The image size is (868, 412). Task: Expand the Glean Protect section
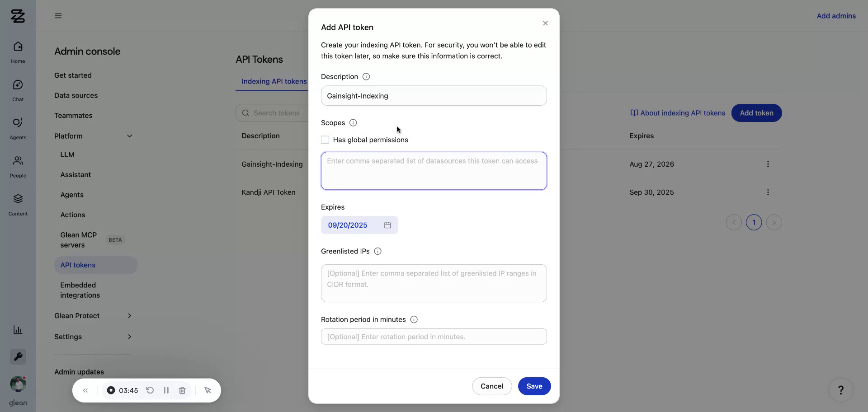[x=130, y=316]
